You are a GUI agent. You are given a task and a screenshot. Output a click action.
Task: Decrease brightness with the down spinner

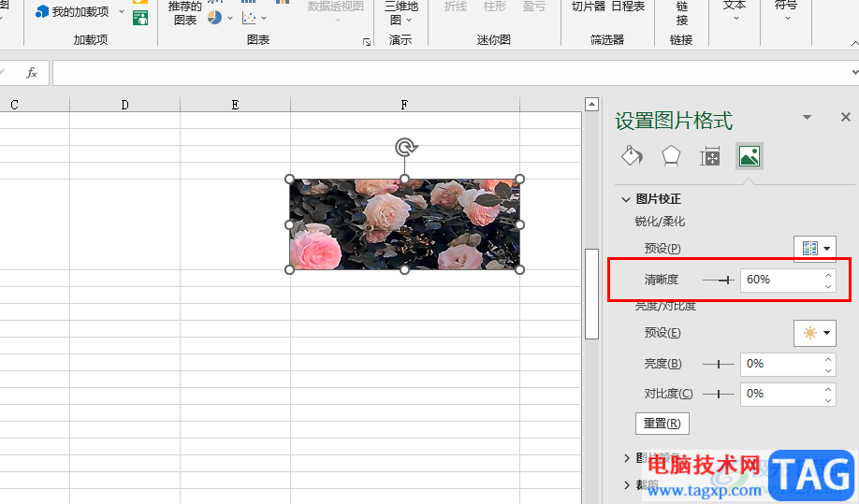[x=828, y=370]
